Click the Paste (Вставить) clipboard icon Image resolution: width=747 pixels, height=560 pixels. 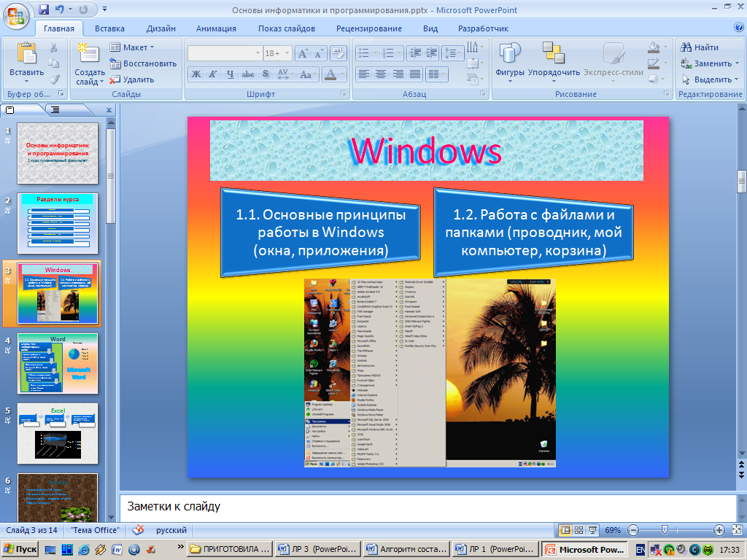pyautogui.click(x=26, y=53)
